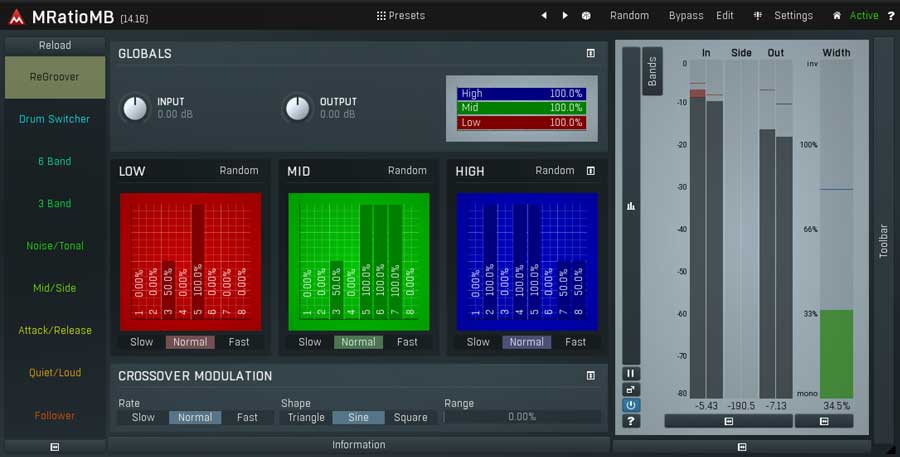900x457 pixels.
Task: Click the MIDI icon beside Settings
Action: pyautogui.click(x=758, y=16)
